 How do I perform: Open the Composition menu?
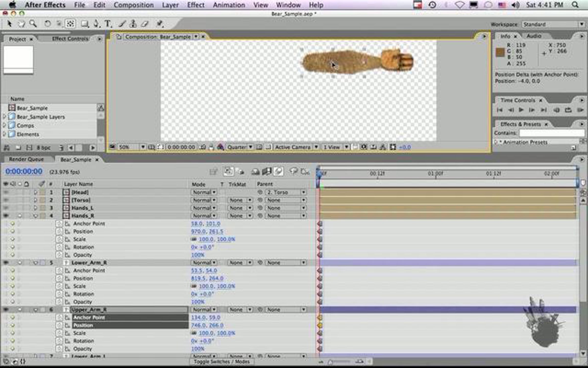click(134, 5)
